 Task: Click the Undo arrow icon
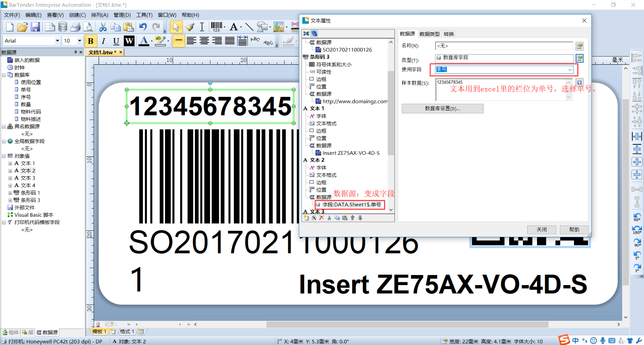(143, 27)
